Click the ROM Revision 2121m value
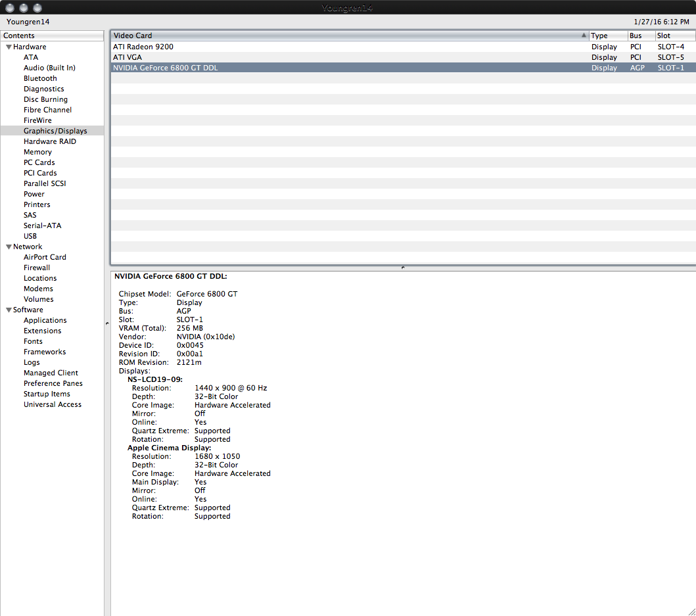The height and width of the screenshot is (616, 696). tap(189, 362)
